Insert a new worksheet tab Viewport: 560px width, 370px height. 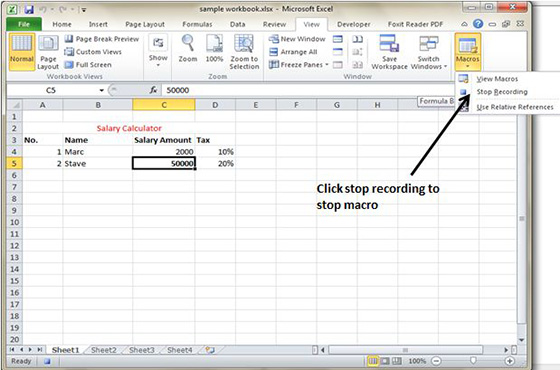[x=210, y=350]
